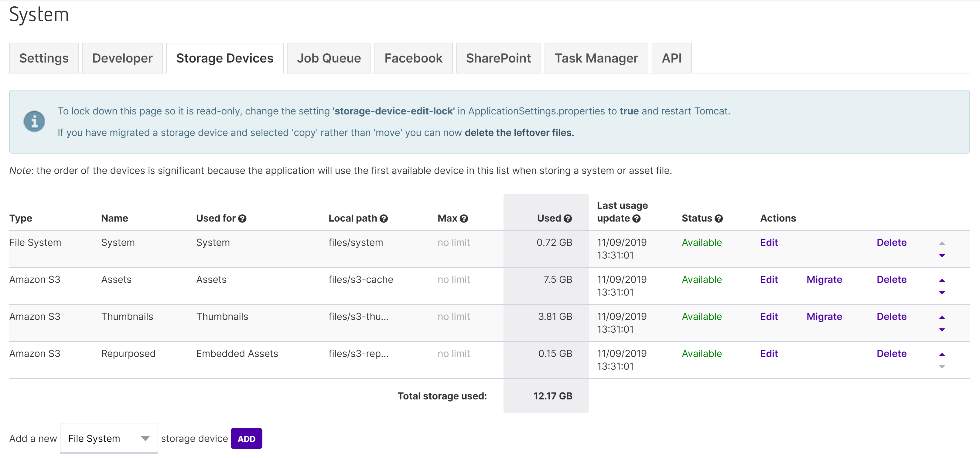Click the help icon beside Local path
Viewport: 980px width, 458px height.
point(384,219)
